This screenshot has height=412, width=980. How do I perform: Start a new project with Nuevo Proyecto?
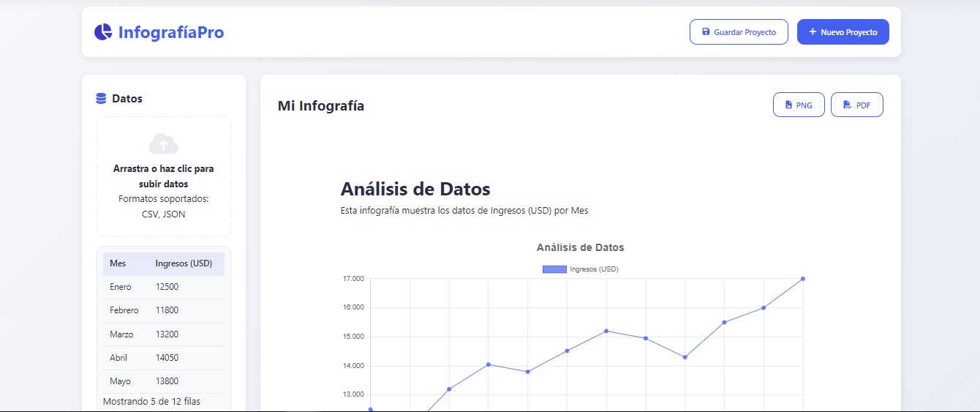coord(843,32)
